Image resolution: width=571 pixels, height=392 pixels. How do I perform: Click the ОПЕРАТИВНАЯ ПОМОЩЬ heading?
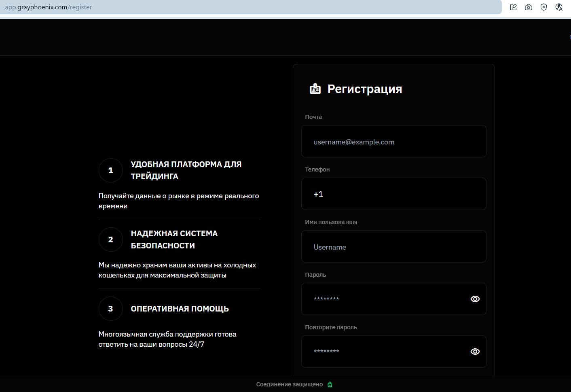[180, 309]
